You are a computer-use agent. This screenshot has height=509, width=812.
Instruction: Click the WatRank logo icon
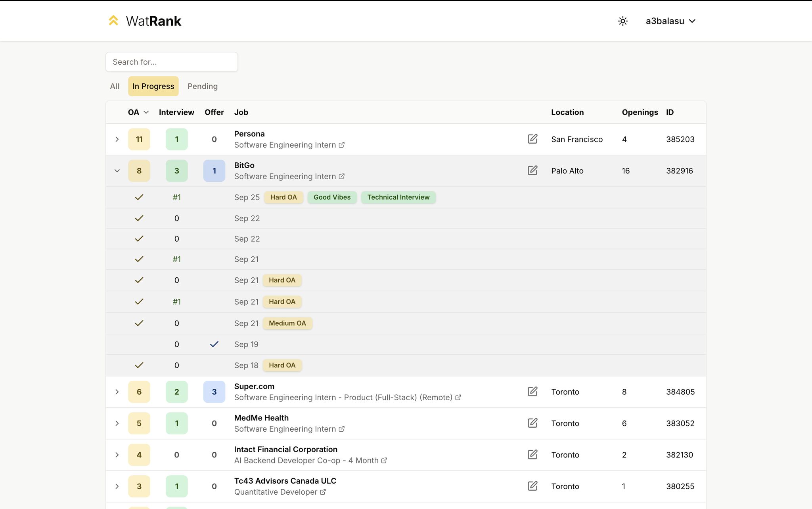(113, 21)
